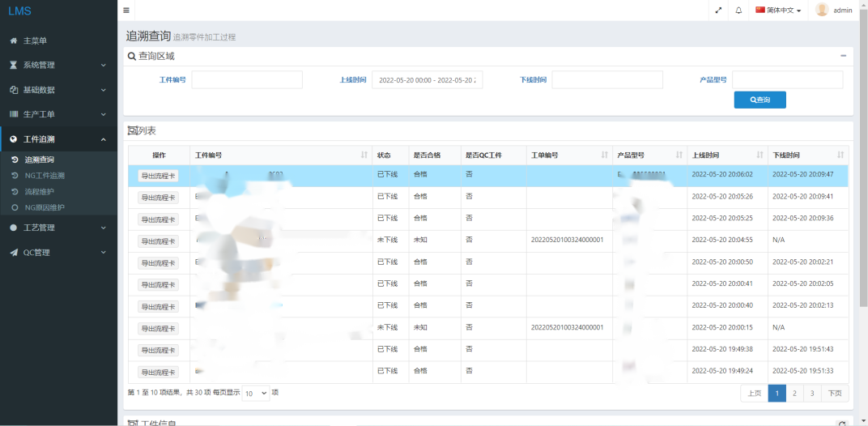Viewport: 868px width, 426px height.
Task: Click 导出流程卡 in the first row
Action: 158,176
